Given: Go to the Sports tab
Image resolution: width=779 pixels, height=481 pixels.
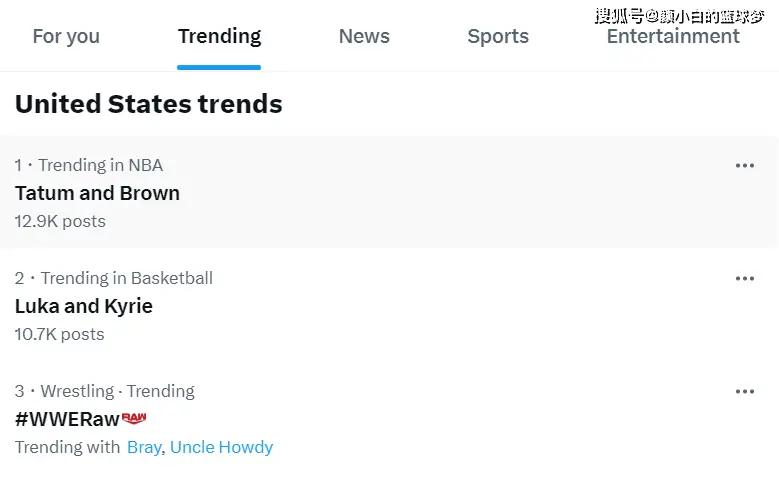Looking at the screenshot, I should point(498,36).
